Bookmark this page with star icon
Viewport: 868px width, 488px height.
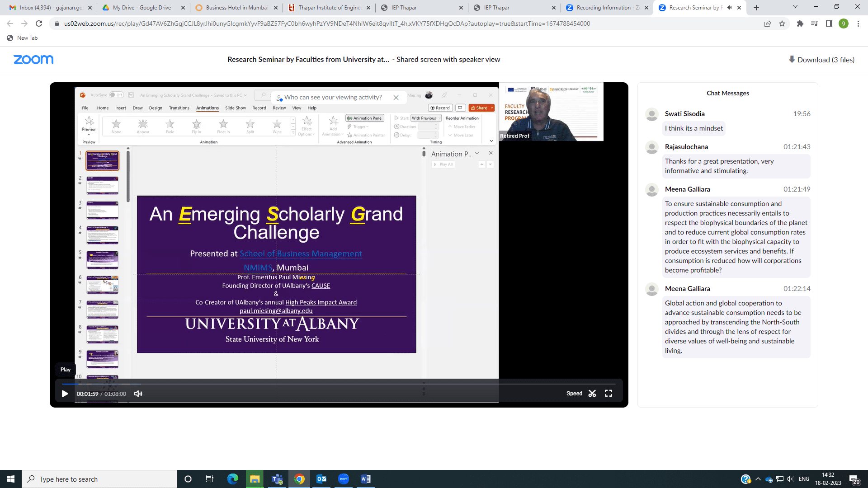[x=782, y=23]
